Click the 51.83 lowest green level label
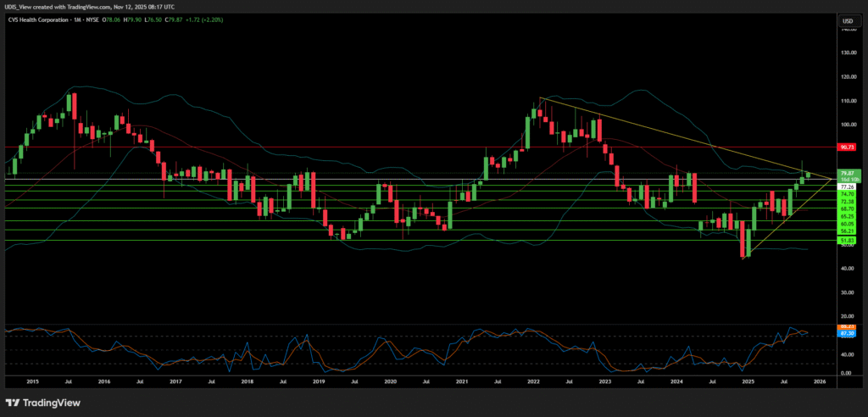868x417 pixels. tap(846, 241)
